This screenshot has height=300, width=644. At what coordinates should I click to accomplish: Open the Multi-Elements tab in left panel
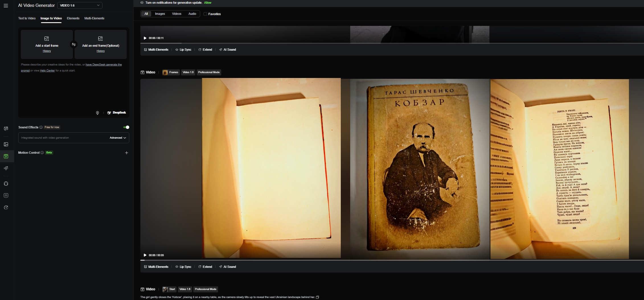(x=94, y=18)
